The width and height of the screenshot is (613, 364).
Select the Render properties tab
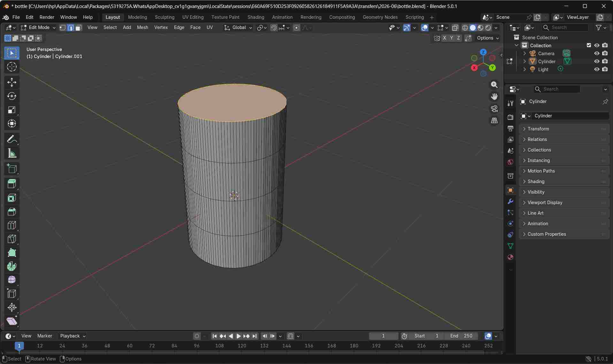tap(510, 117)
